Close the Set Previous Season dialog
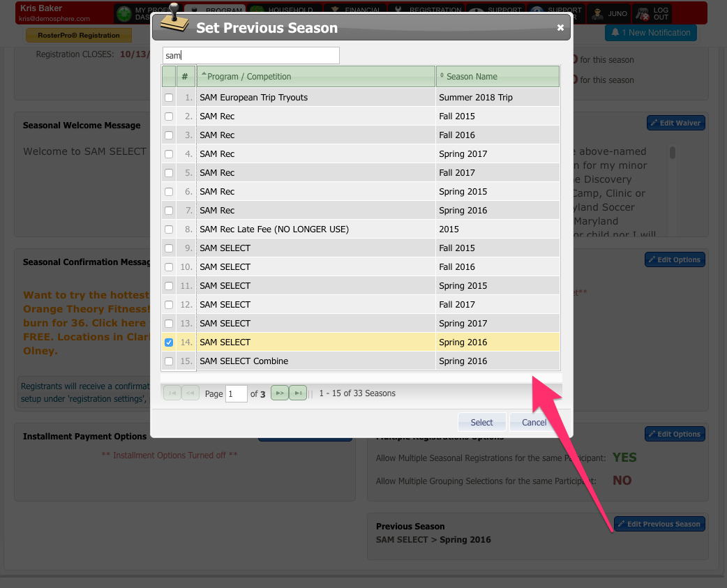The height and width of the screenshot is (588, 727). pos(560,28)
